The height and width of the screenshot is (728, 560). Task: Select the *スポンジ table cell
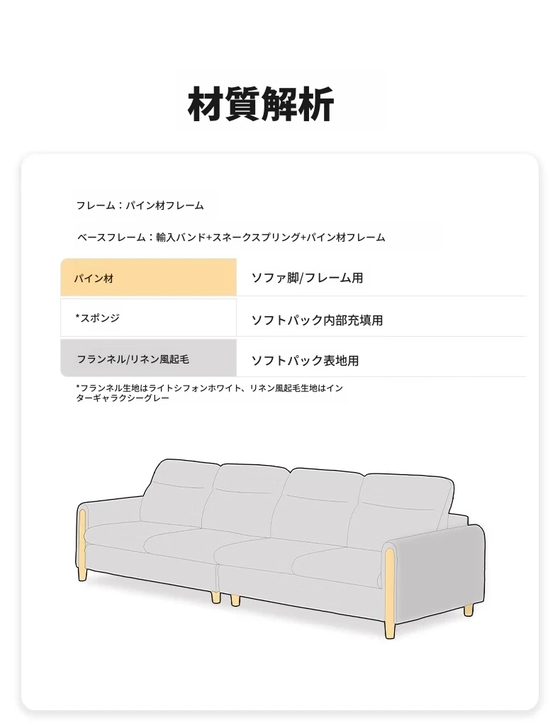149,318
